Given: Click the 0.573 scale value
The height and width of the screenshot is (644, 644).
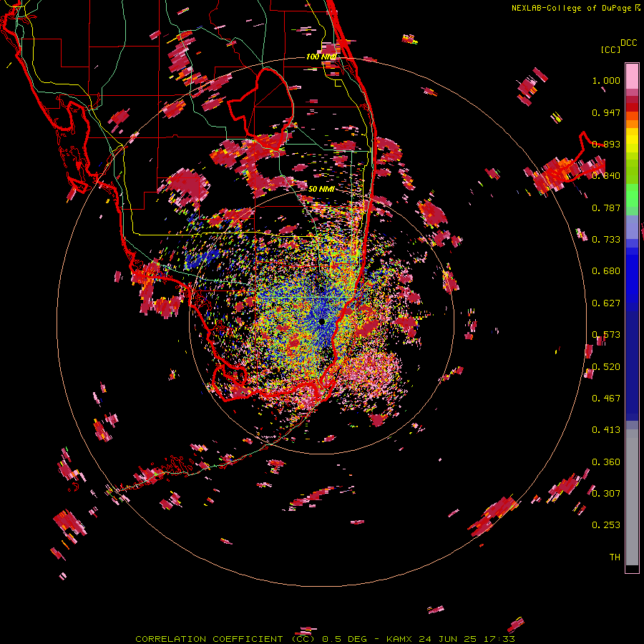Looking at the screenshot, I should pos(606,335).
